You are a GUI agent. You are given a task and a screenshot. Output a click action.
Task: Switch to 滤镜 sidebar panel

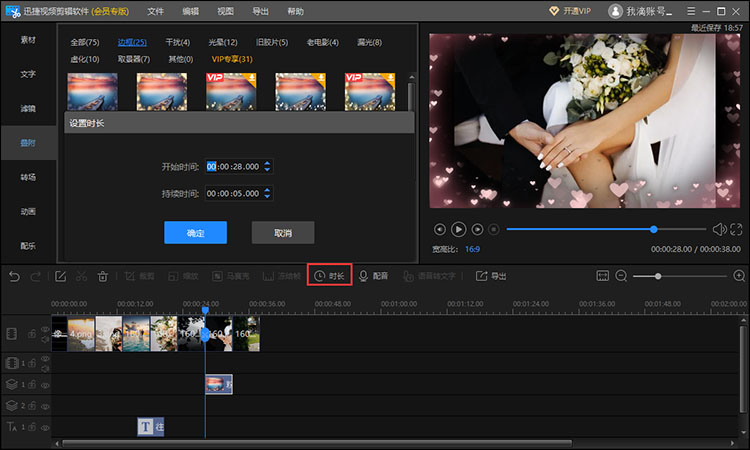28,109
